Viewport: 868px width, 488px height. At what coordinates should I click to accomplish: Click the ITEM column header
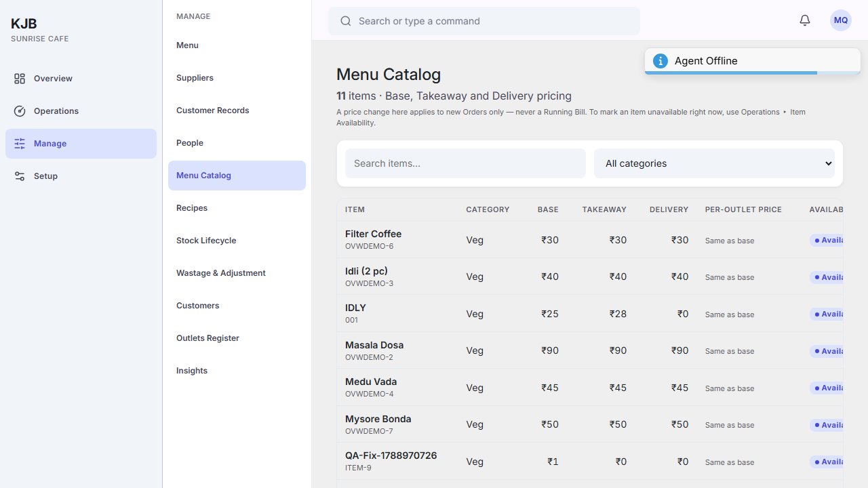point(355,209)
